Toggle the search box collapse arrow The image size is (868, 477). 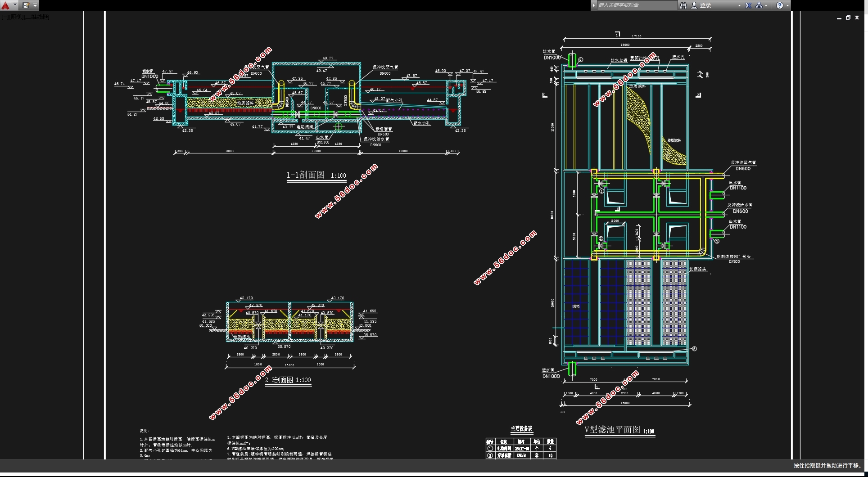coord(594,5)
